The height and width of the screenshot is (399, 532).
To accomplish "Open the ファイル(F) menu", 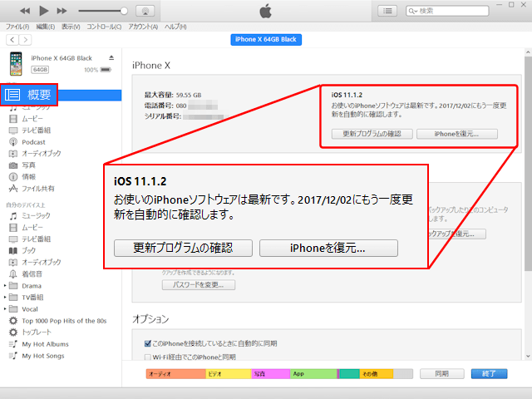I will coord(17,27).
